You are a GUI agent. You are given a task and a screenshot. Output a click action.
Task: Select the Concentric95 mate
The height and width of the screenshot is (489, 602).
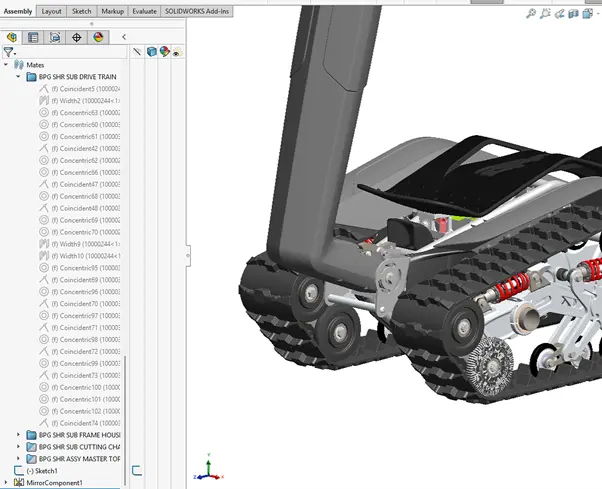coord(86,268)
